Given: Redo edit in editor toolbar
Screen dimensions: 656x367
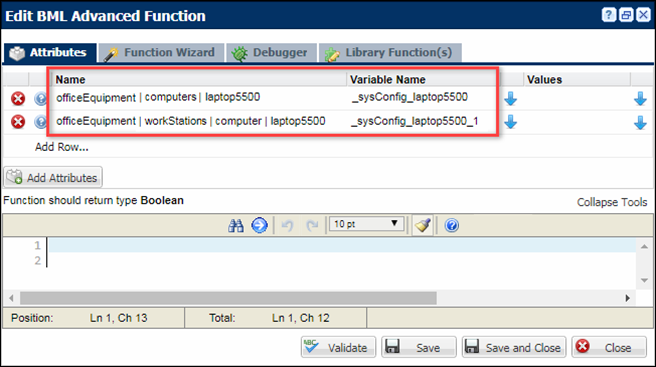Looking at the screenshot, I should click(x=312, y=226).
